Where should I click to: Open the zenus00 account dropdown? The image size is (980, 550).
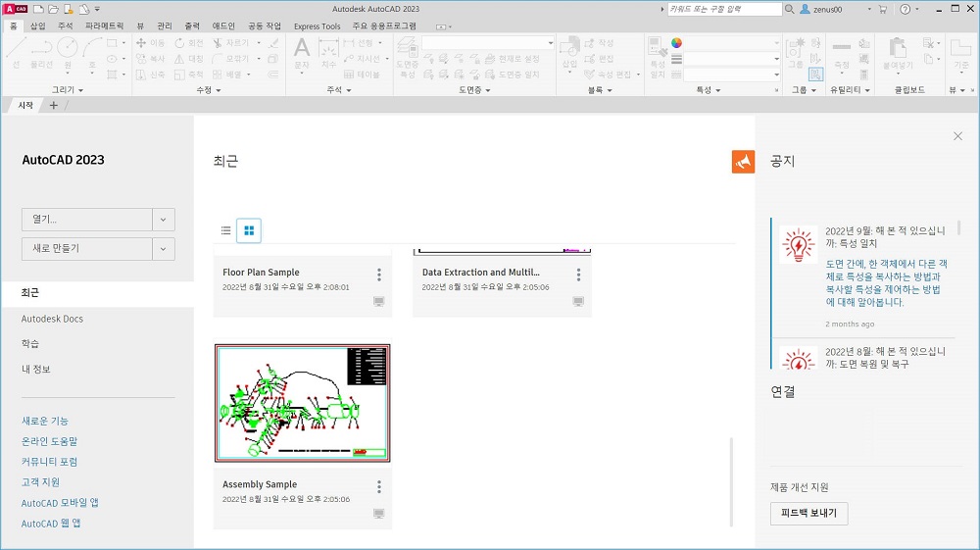868,10
